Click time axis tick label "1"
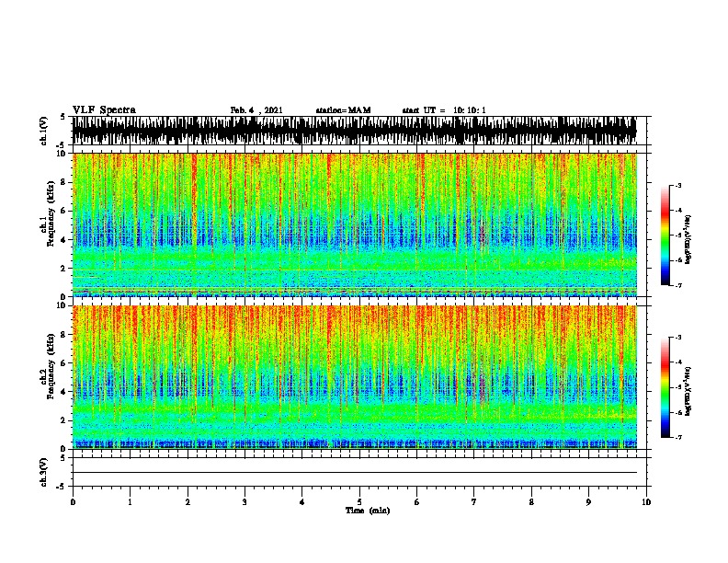This screenshot has height=563, width=728. 130,502
